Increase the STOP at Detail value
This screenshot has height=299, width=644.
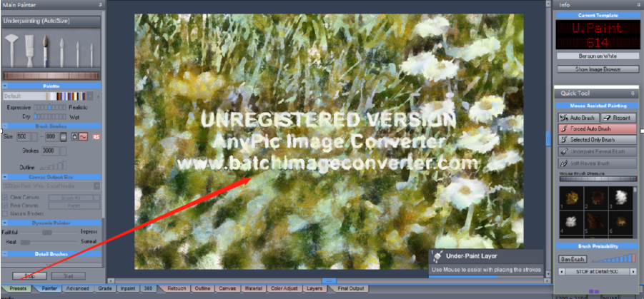coord(632,271)
